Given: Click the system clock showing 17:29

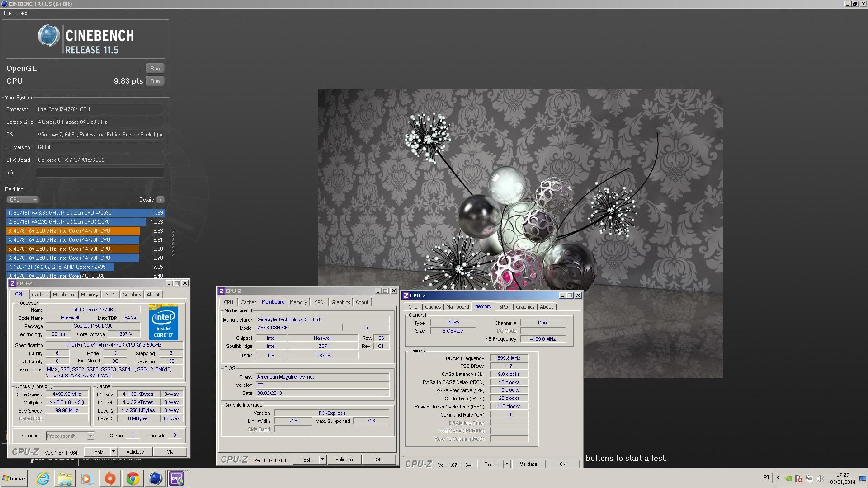Looking at the screenshot, I should 843,475.
